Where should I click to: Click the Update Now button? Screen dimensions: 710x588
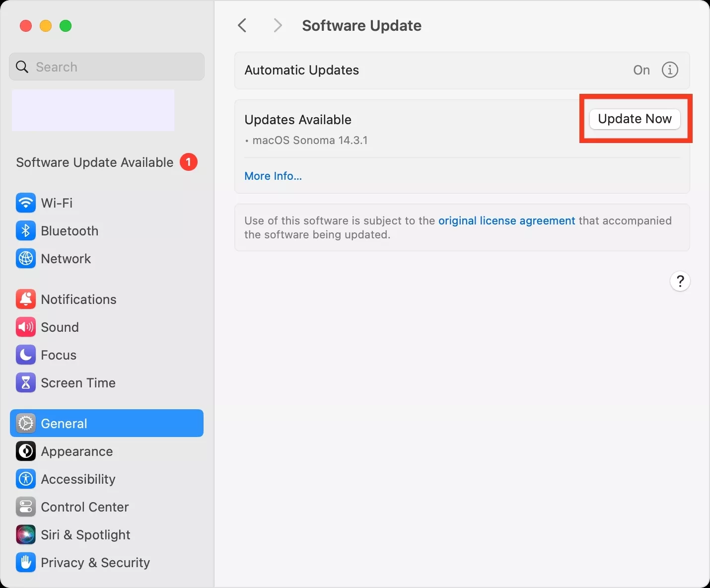[635, 119]
